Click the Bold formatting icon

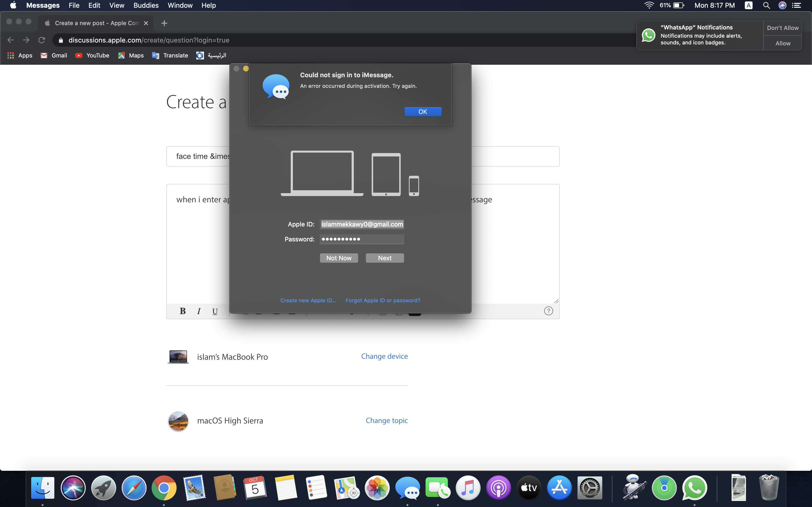pos(182,311)
